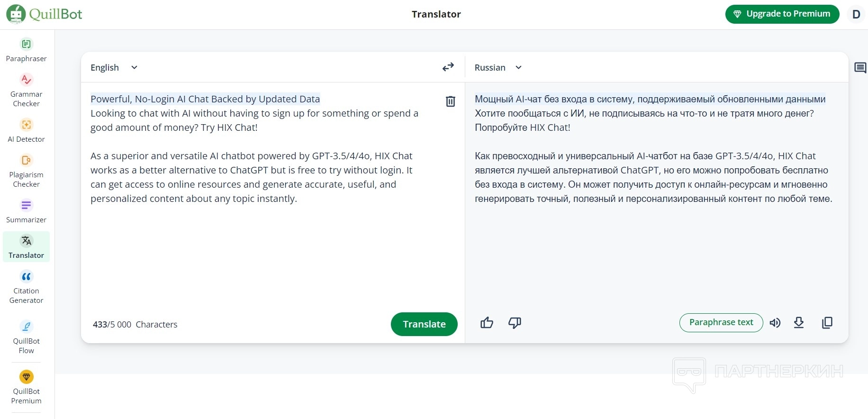Viewport: 868px width, 419px height.
Task: Open the Russian target language dropdown
Action: pos(498,67)
